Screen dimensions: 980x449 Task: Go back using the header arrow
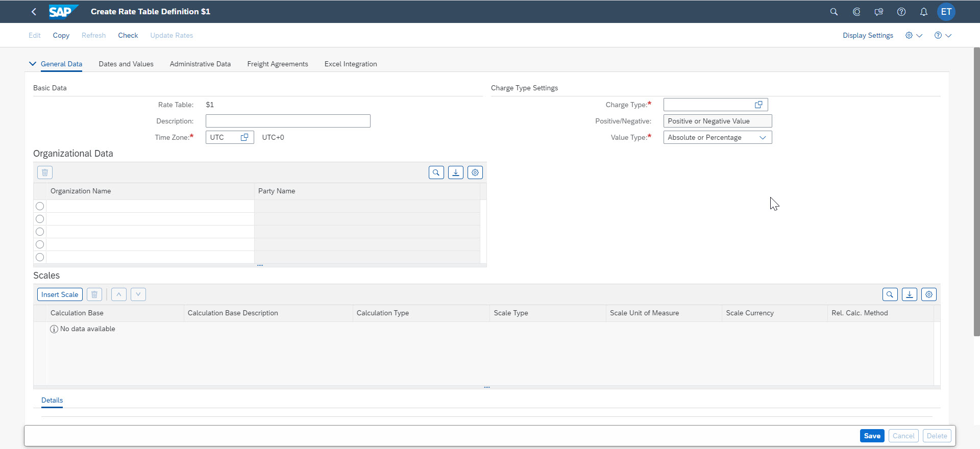point(34,12)
